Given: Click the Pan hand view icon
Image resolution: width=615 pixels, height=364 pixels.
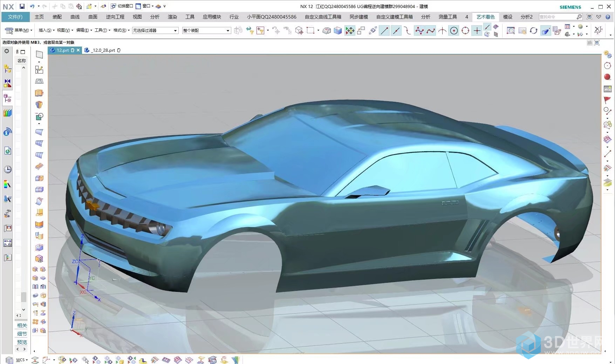Looking at the screenshot, I should (522, 31).
